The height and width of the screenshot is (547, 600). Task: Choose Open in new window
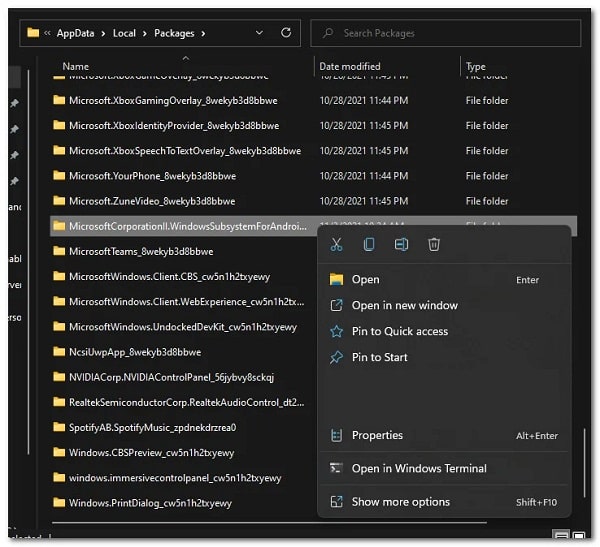pos(404,306)
